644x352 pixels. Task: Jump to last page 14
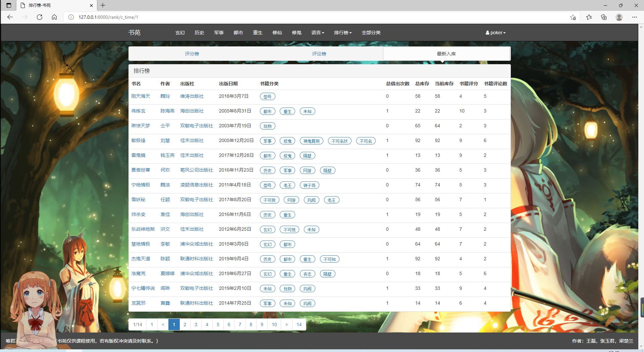coord(299,324)
